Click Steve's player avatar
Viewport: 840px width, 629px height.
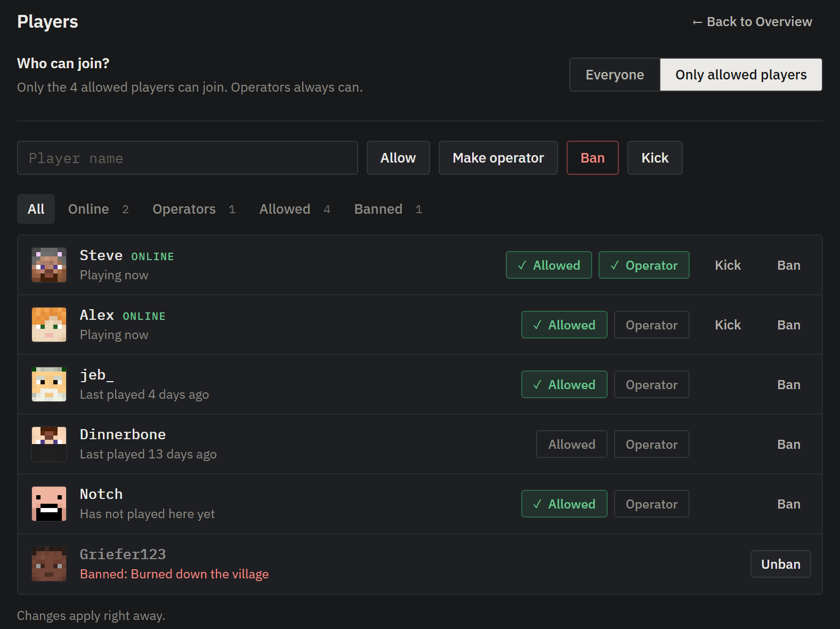[x=49, y=265]
